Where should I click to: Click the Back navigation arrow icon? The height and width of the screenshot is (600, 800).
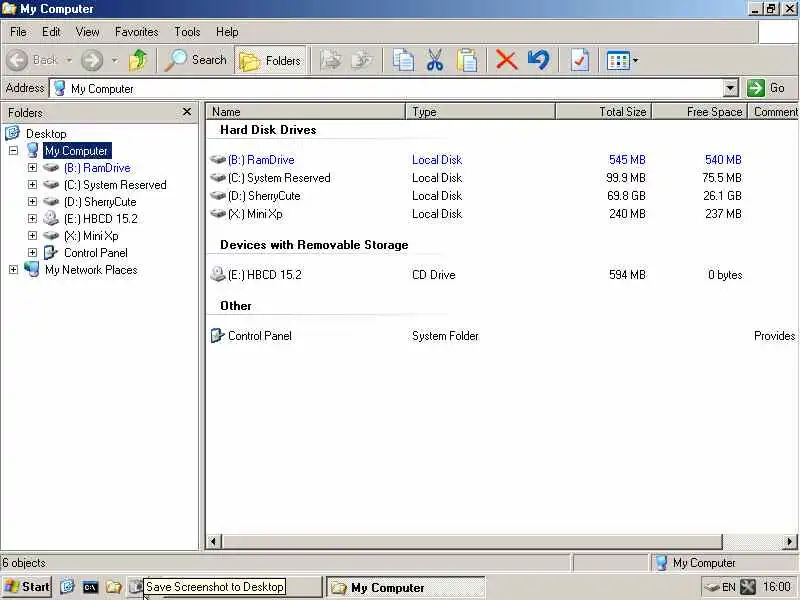[x=17, y=60]
